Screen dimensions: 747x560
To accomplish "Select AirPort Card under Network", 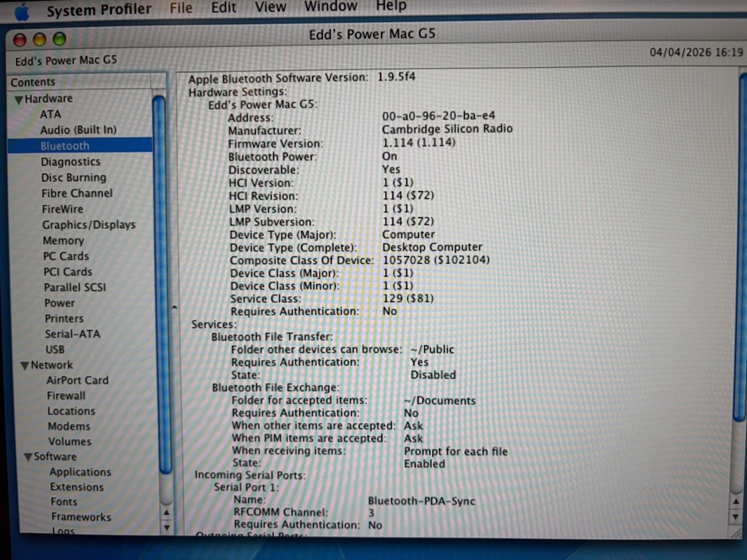I will pos(78,380).
